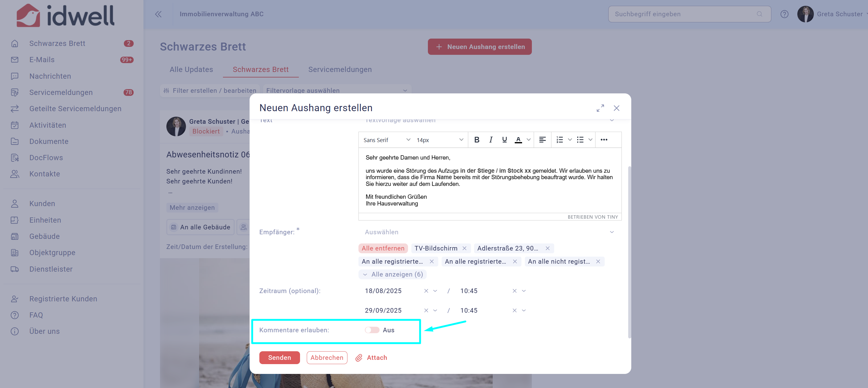Open the Empfänger Auswählen dropdown

point(490,232)
